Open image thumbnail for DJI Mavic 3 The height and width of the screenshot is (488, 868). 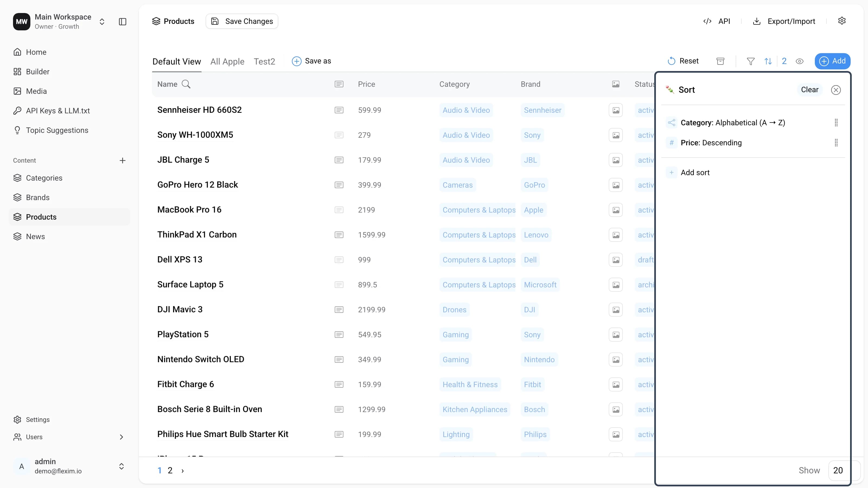coord(616,310)
